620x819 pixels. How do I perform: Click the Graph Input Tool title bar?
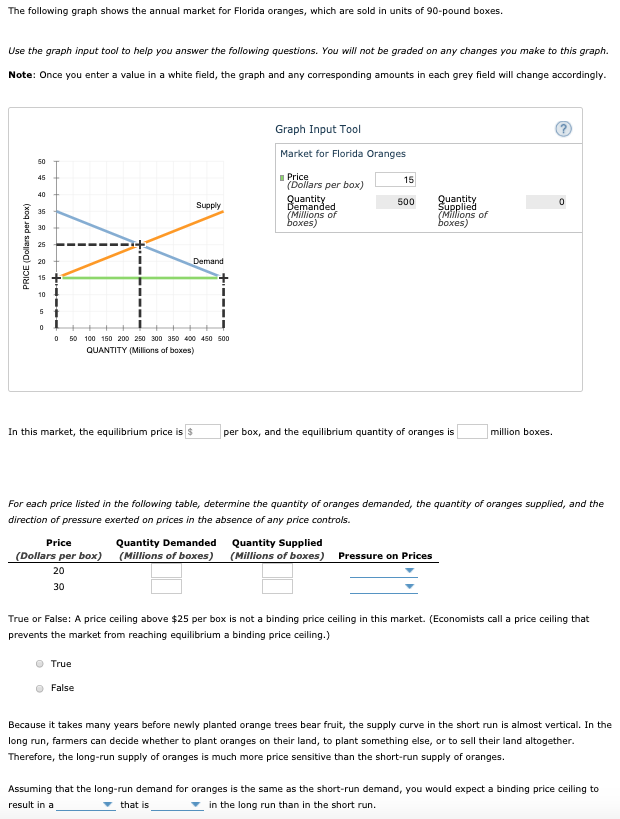(x=320, y=129)
